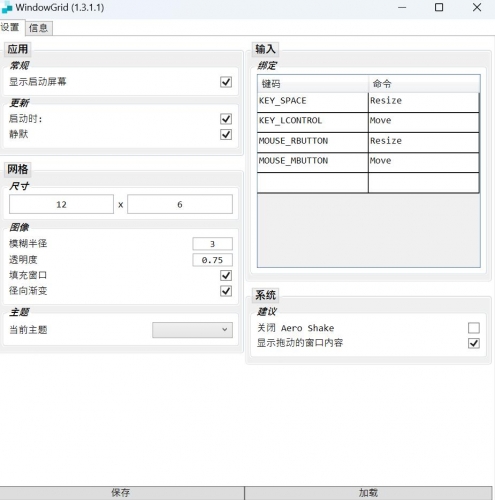This screenshot has height=500, width=495.
Task: Click the 保存 button
Action: point(122,493)
